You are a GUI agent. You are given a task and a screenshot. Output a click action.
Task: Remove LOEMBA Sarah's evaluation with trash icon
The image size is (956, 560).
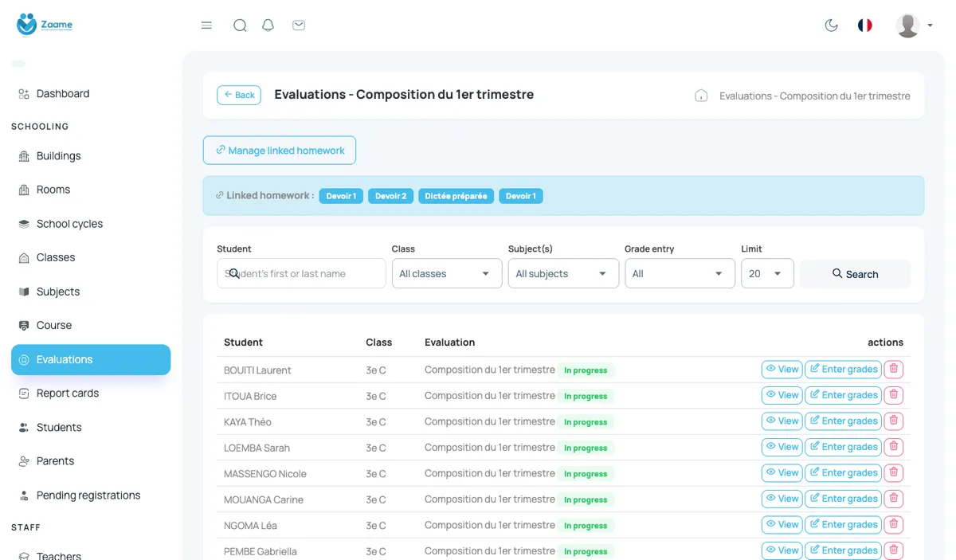click(894, 447)
